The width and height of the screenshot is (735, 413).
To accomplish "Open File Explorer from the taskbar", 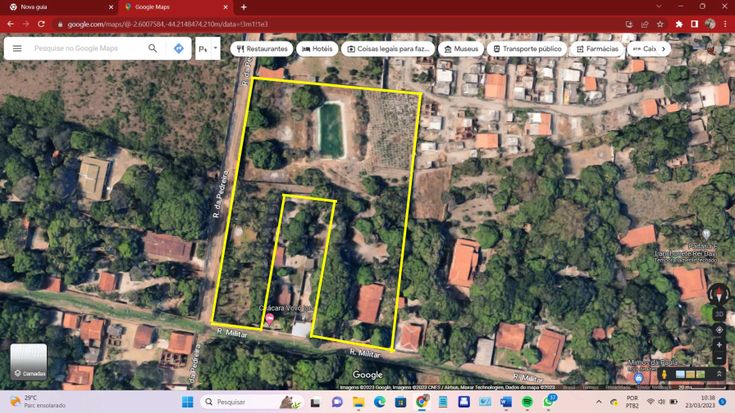I will (359, 402).
